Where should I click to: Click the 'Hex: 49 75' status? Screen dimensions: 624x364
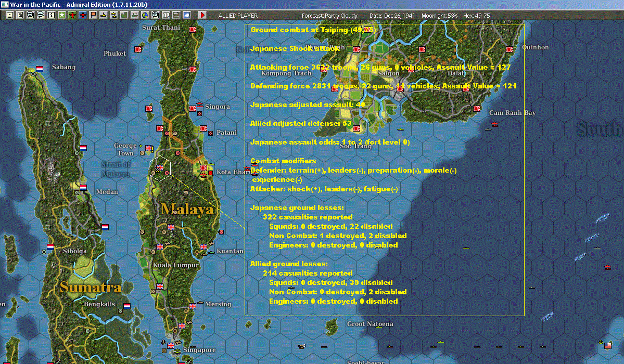coord(476,16)
